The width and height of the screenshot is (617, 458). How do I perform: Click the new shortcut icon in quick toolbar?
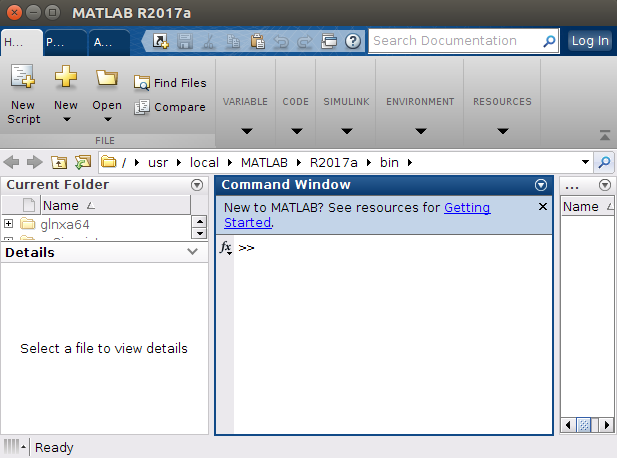click(161, 41)
